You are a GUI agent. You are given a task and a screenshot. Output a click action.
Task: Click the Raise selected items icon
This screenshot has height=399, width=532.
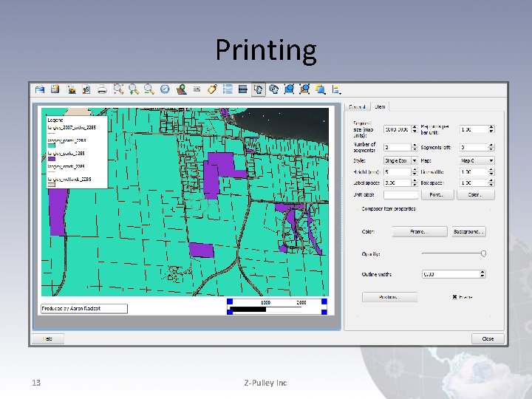tap(320, 89)
